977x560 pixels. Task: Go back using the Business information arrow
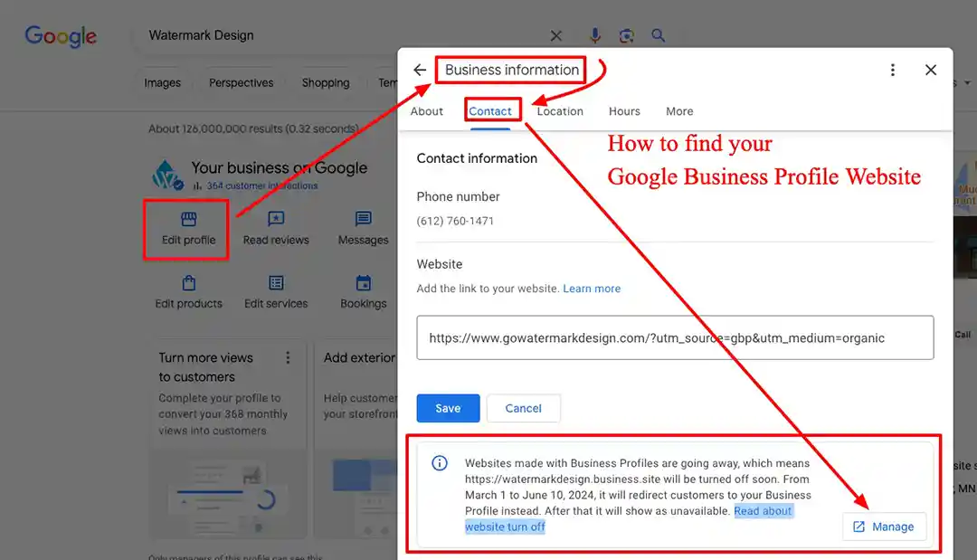[x=420, y=70]
